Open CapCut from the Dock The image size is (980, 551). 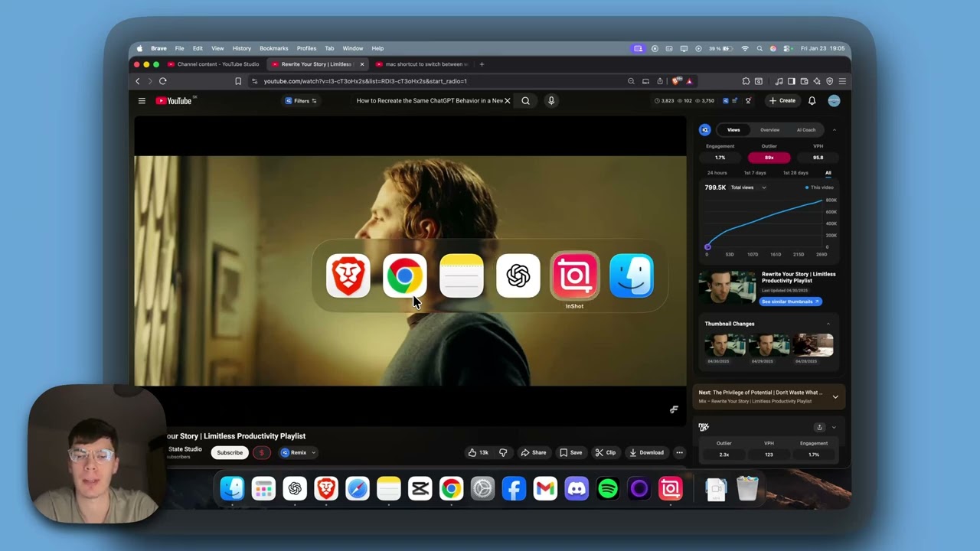[x=420, y=488]
